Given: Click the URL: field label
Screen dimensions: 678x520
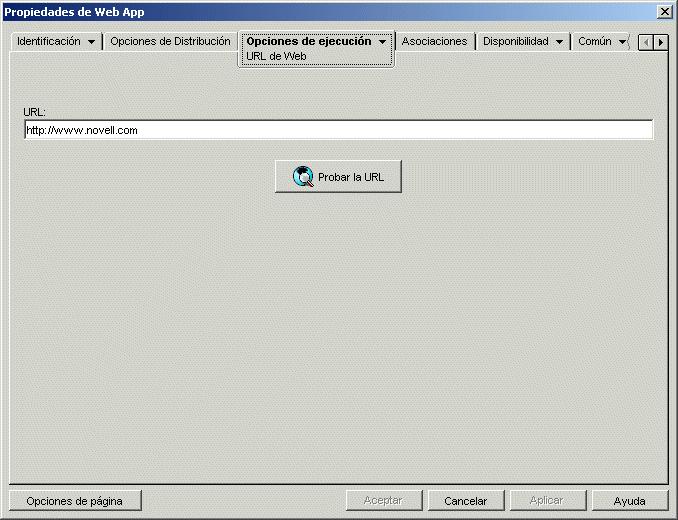Looking at the screenshot, I should pos(35,112).
